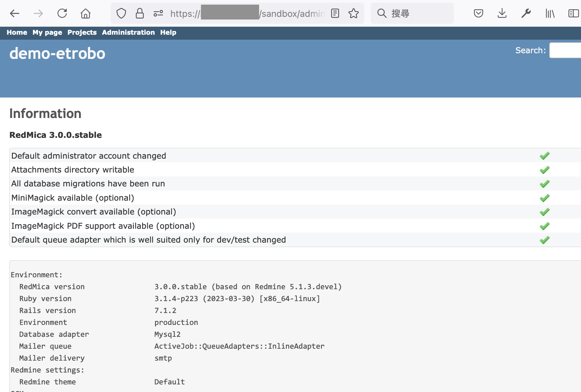Click 'Default queue adapter' row text

(148, 240)
